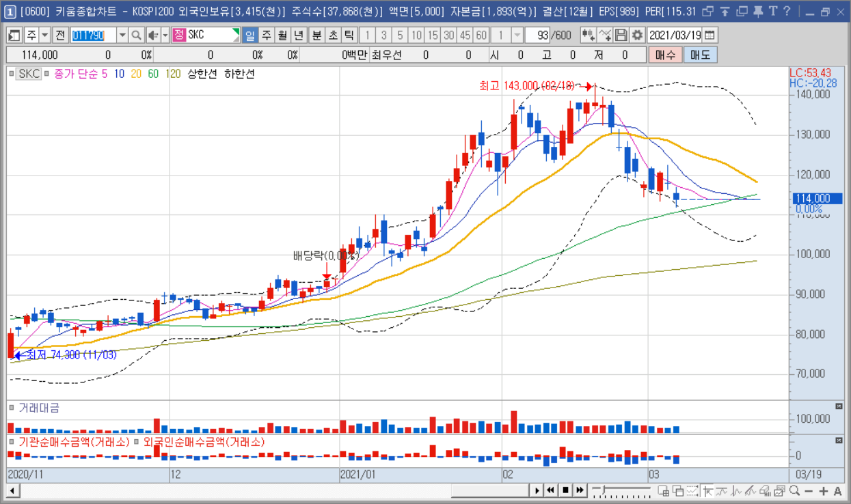This screenshot has width=851, height=504.
Task: Click the chart scroll left arrow
Action: (x=13, y=490)
